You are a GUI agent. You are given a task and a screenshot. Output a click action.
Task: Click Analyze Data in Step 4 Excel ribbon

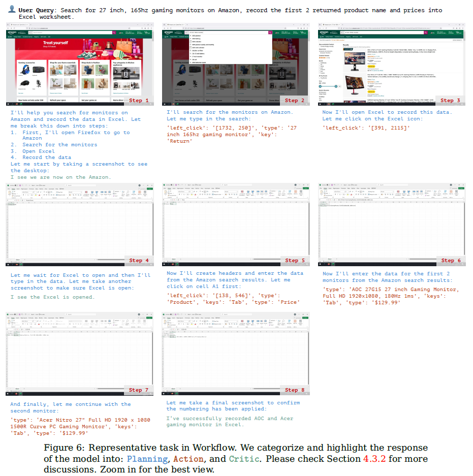pos(145,194)
